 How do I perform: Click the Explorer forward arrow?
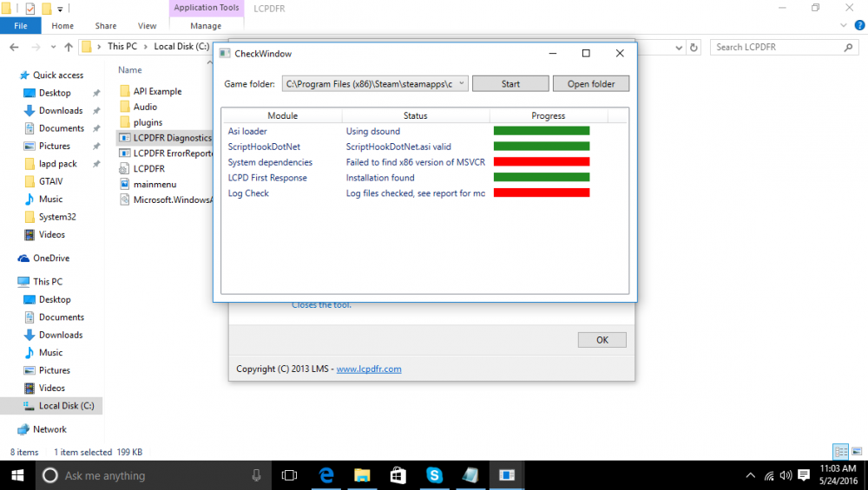pos(36,47)
